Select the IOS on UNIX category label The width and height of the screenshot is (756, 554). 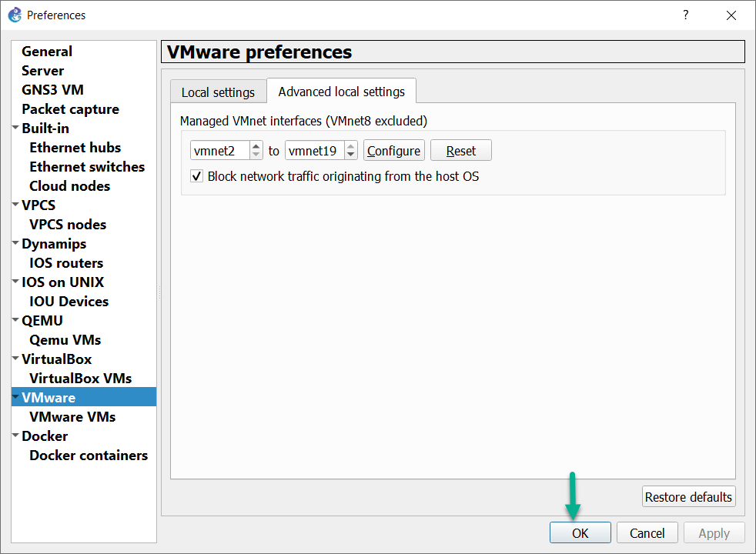(62, 282)
